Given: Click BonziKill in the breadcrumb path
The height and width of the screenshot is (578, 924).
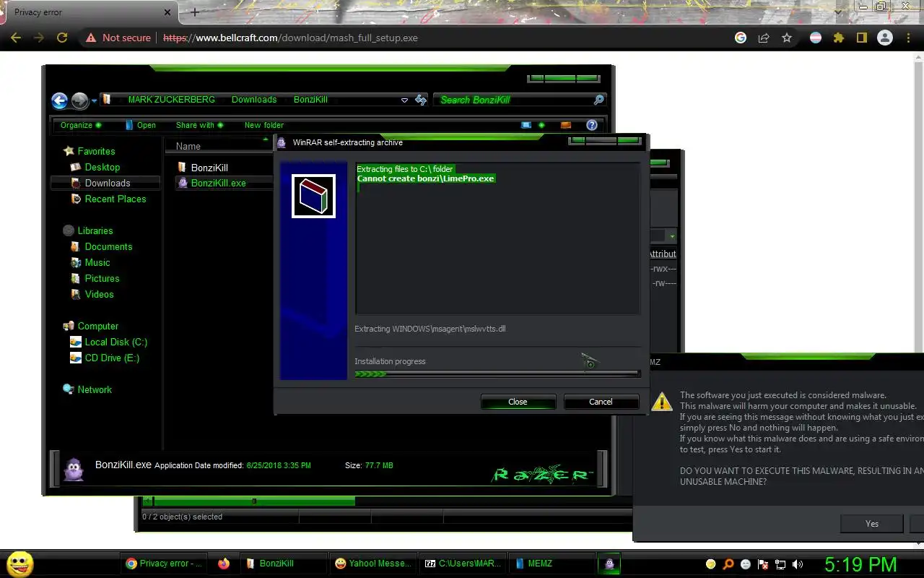Looking at the screenshot, I should [310, 100].
